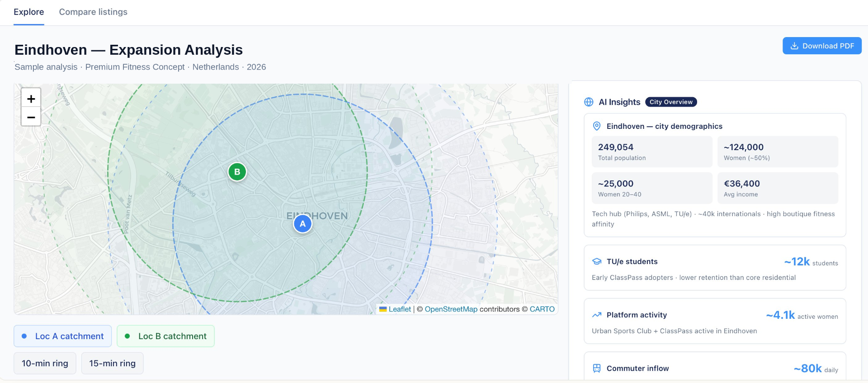Click the City Overview badge

[x=671, y=102]
